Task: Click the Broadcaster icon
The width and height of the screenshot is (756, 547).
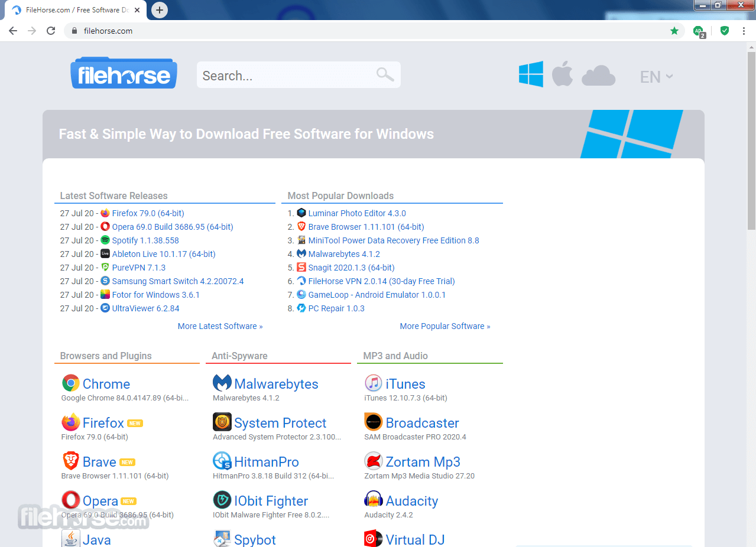Action: [374, 422]
